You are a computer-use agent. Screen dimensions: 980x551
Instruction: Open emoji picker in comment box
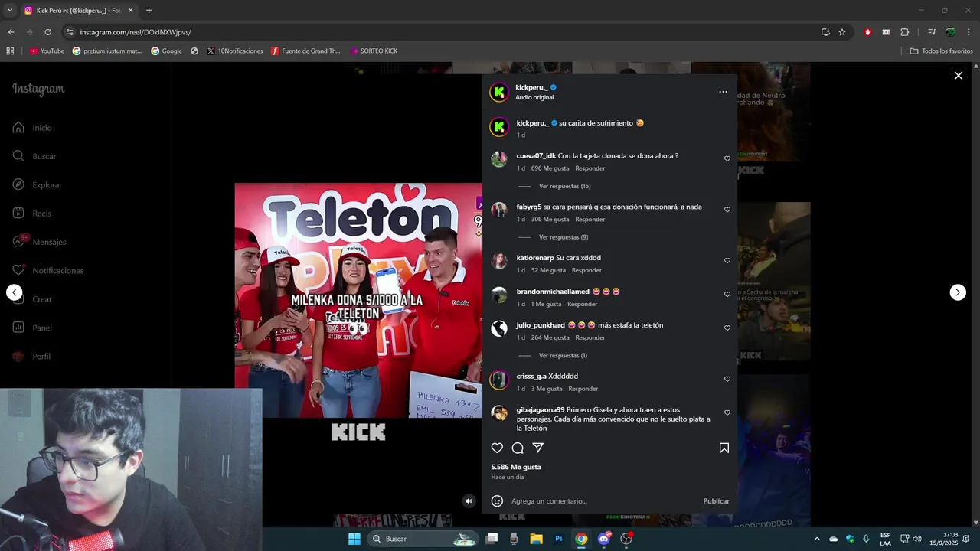(497, 501)
